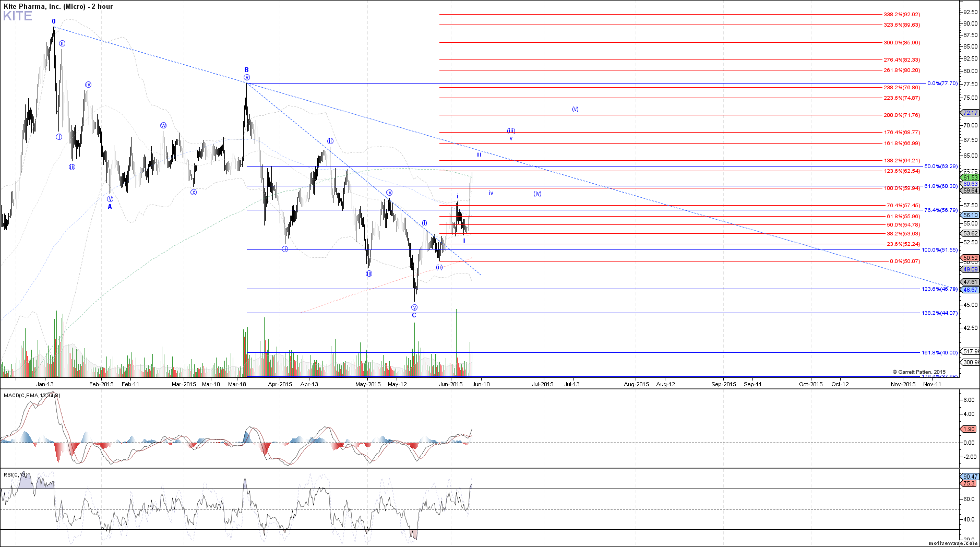The image size is (980, 547).
Task: Click the wave label 'B' at the March peak
Action: click(247, 70)
